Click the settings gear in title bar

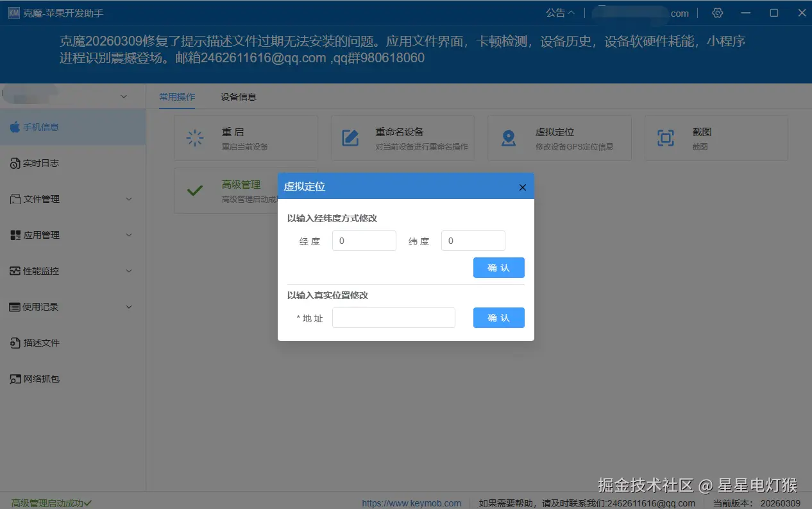click(717, 13)
